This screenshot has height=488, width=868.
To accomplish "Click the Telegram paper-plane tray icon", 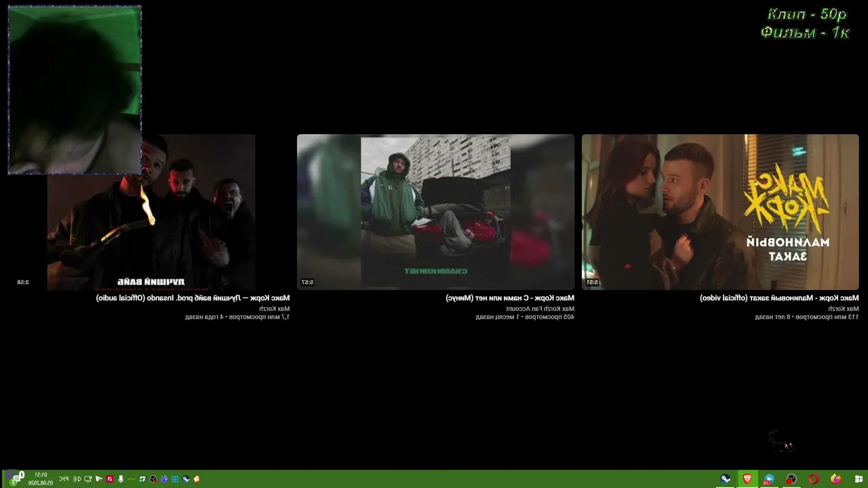I will [x=99, y=479].
